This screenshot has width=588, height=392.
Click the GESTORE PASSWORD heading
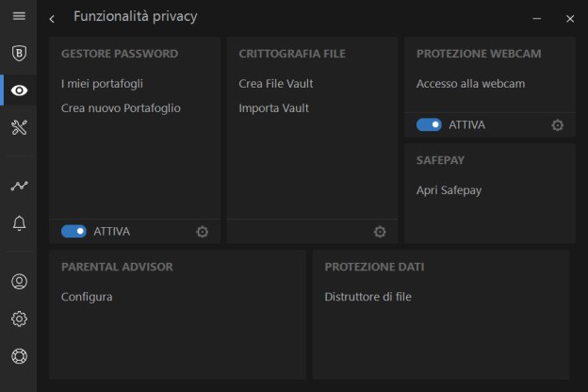coord(120,54)
